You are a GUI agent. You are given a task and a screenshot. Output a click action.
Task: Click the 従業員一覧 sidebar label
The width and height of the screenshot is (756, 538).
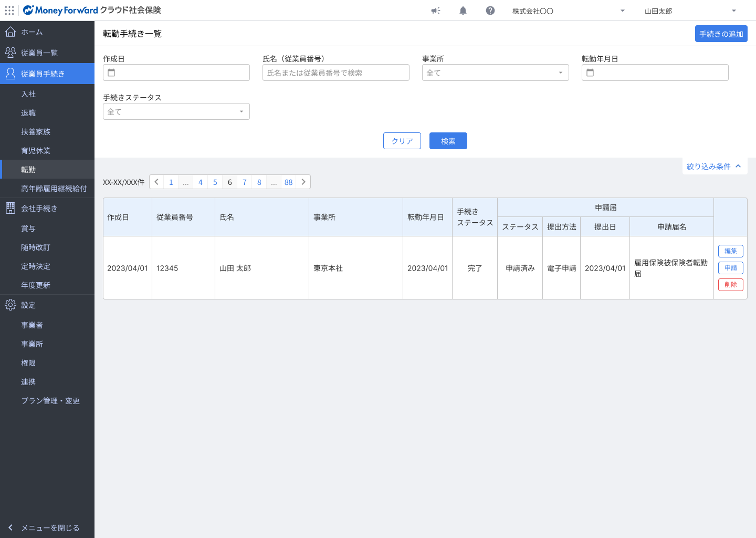39,53
